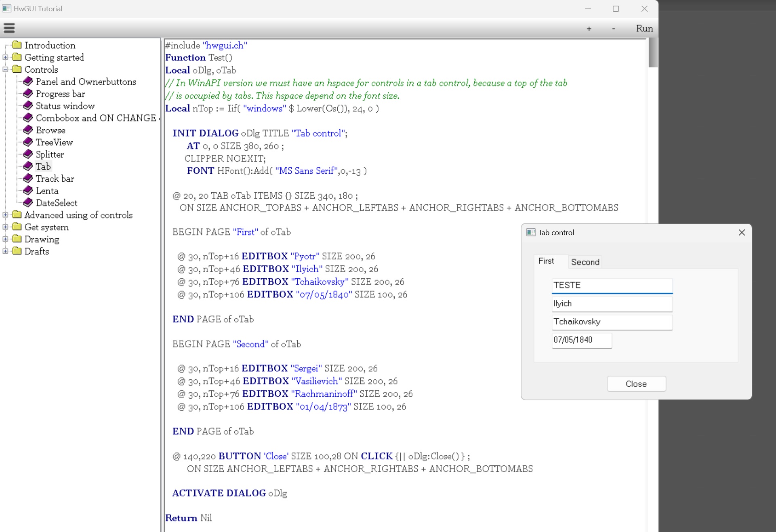Click the minus font size button
The height and width of the screenshot is (532, 776).
point(614,28)
